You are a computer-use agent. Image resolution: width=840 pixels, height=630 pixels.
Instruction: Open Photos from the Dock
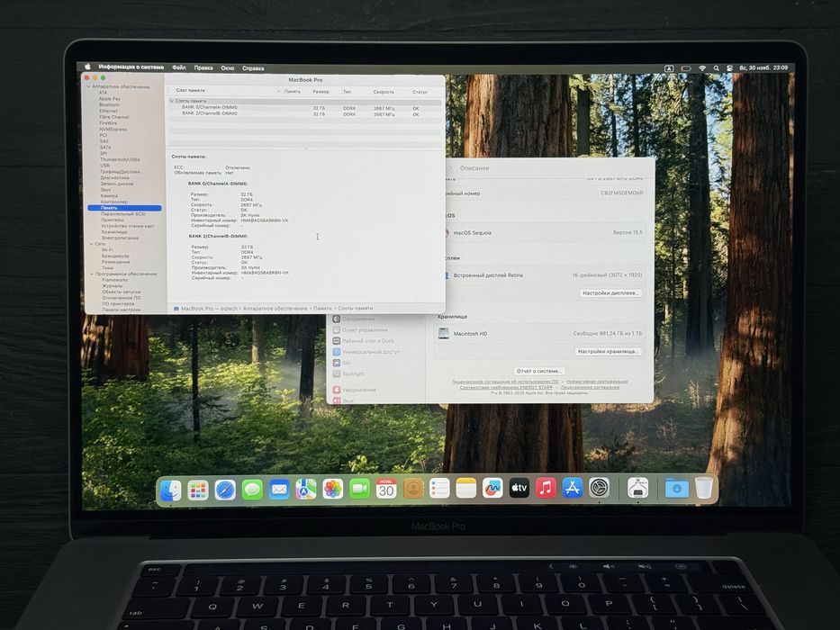click(333, 489)
